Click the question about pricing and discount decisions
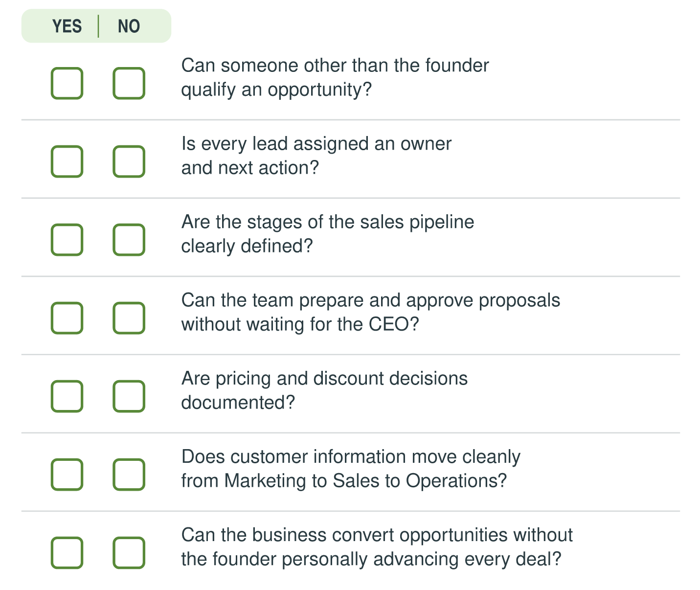 click(x=324, y=390)
